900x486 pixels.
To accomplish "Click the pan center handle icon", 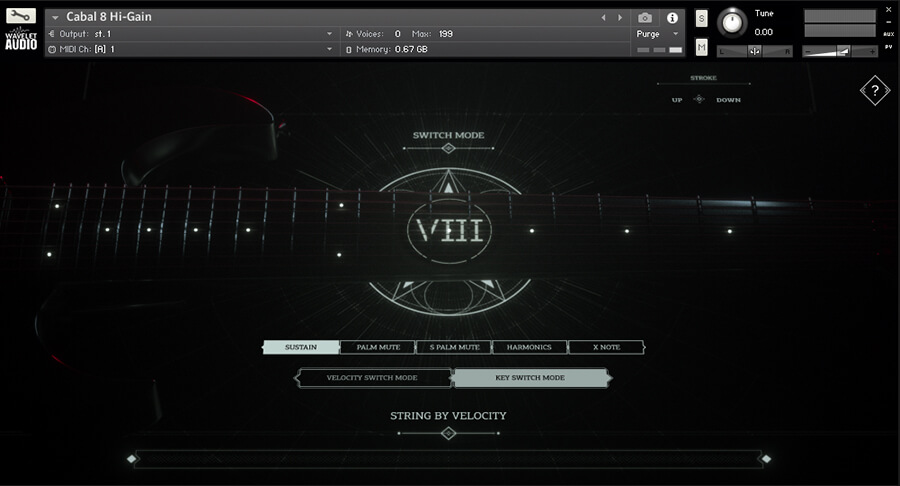I will [x=754, y=52].
